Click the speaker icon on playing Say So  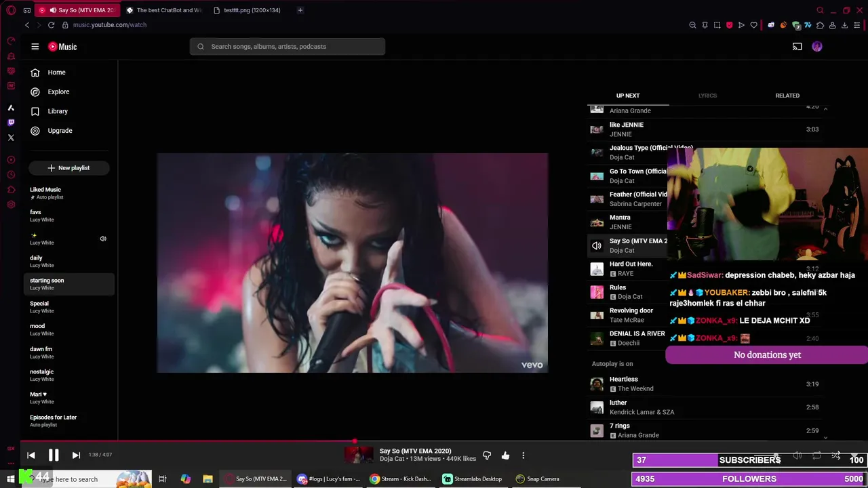pos(597,246)
